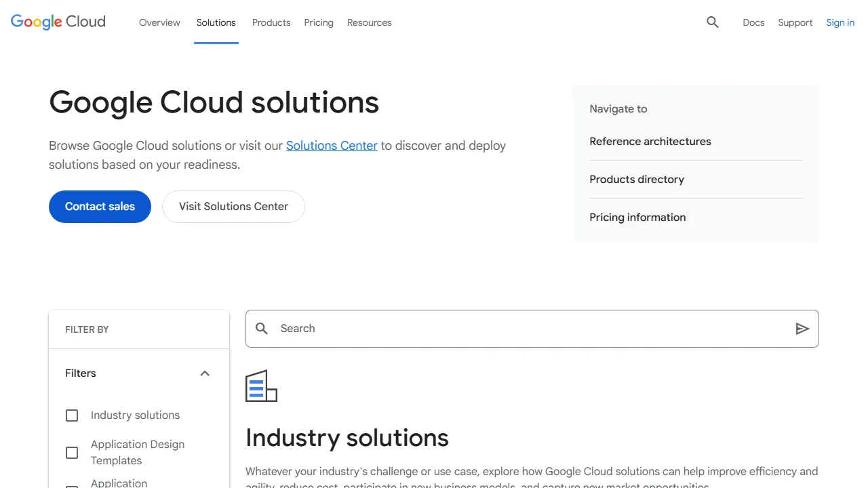Click the Contact sales button

point(100,207)
